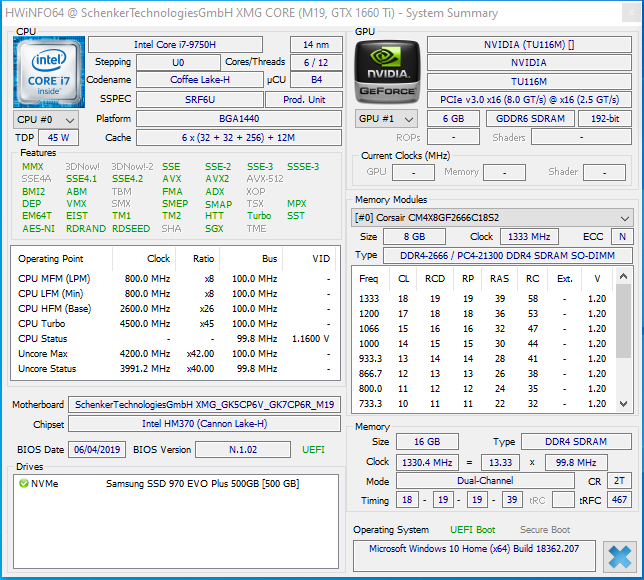Click the Microsoft Windows 10 Home build field
Image resolution: width=644 pixels, height=580 pixels.
tap(474, 555)
